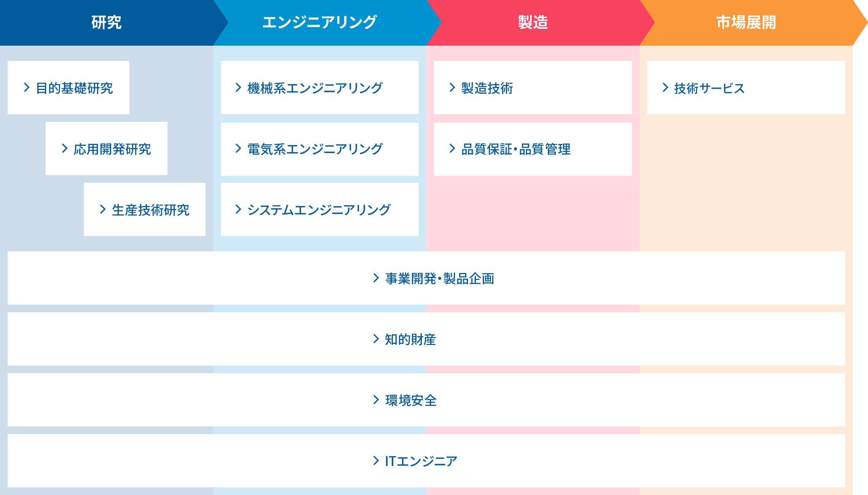868x495 pixels.
Task: Open the 電気系エンジニアリング link
Action: (x=320, y=149)
